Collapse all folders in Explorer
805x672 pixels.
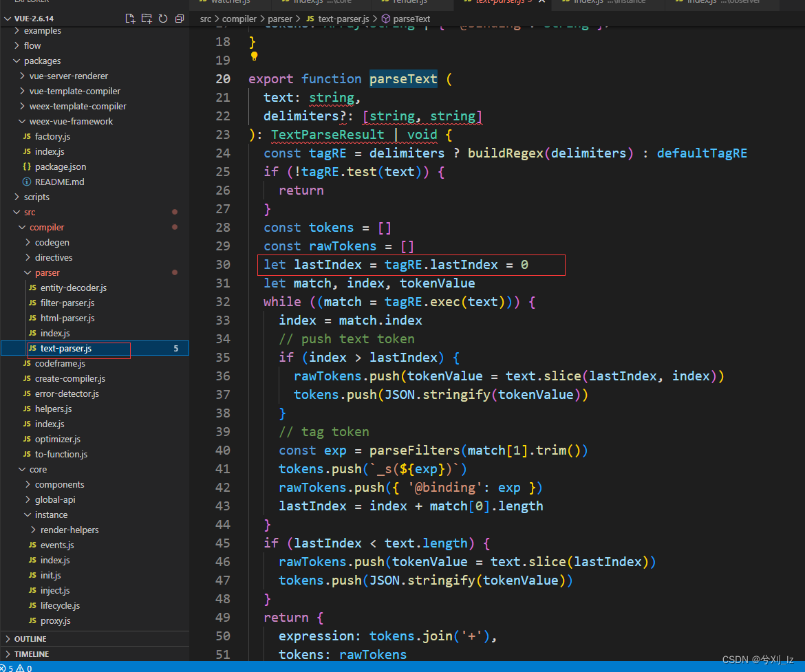pyautogui.click(x=179, y=19)
